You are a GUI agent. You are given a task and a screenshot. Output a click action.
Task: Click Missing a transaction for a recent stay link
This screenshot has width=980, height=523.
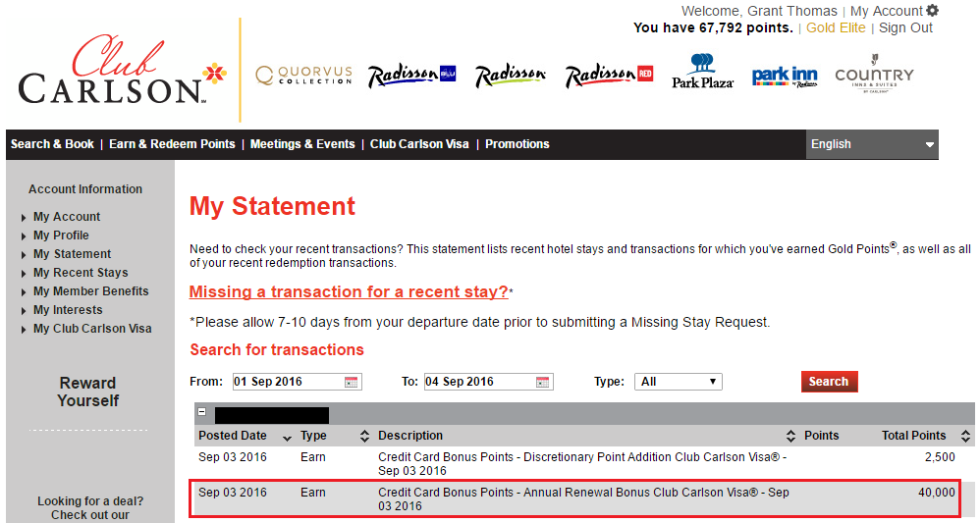coord(349,292)
